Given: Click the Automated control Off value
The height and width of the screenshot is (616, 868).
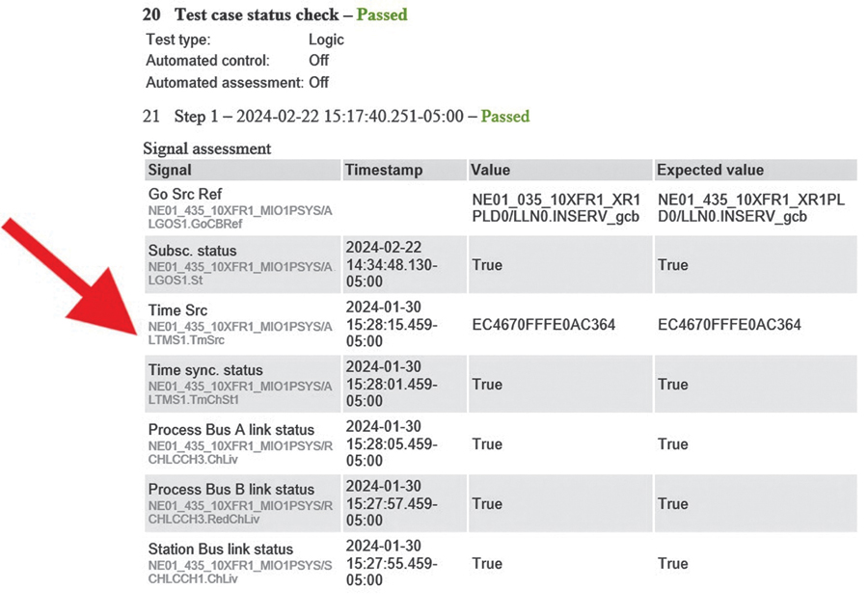Looking at the screenshot, I should pos(318,61).
